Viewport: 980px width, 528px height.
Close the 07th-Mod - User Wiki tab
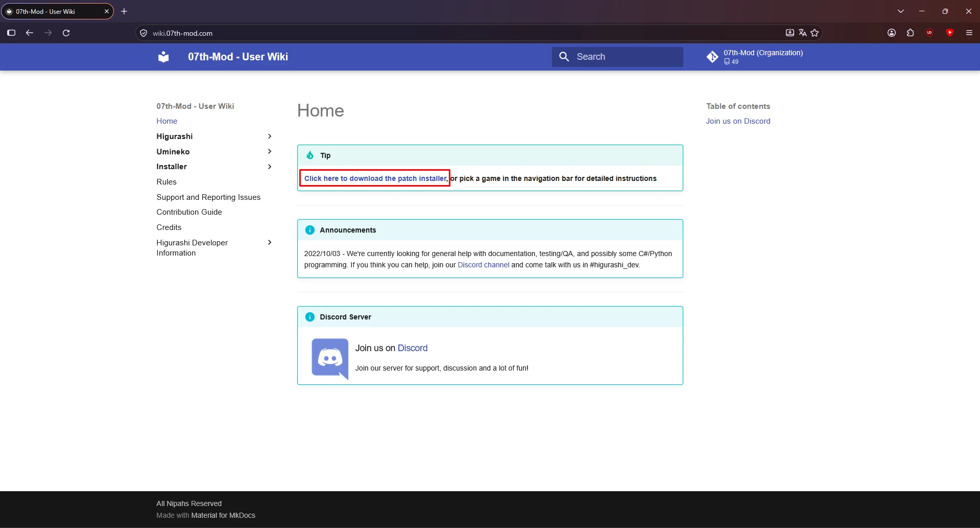click(x=107, y=11)
